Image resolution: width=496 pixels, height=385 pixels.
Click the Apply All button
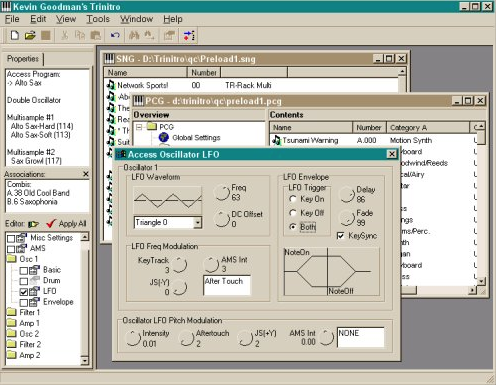[66, 224]
